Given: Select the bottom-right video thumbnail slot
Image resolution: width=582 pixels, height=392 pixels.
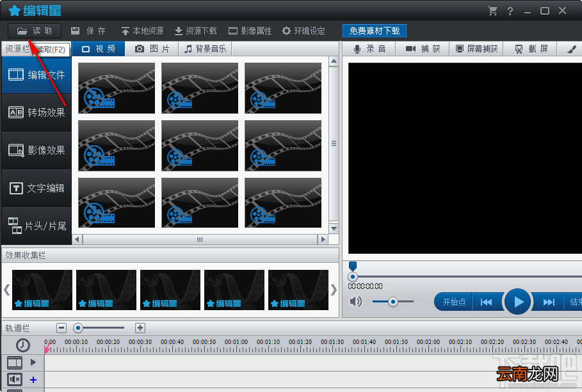Looking at the screenshot, I should point(283,203).
